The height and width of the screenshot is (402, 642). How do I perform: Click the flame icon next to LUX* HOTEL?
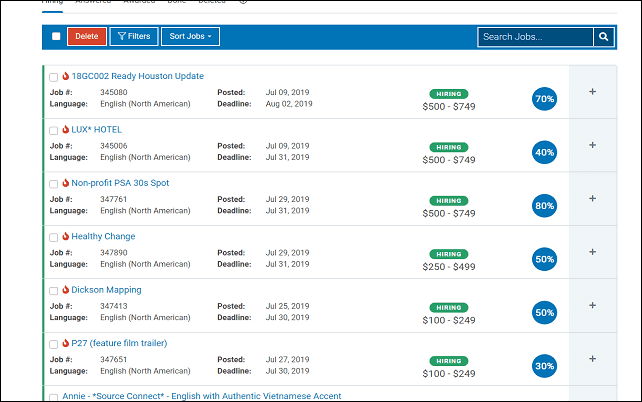tap(65, 130)
